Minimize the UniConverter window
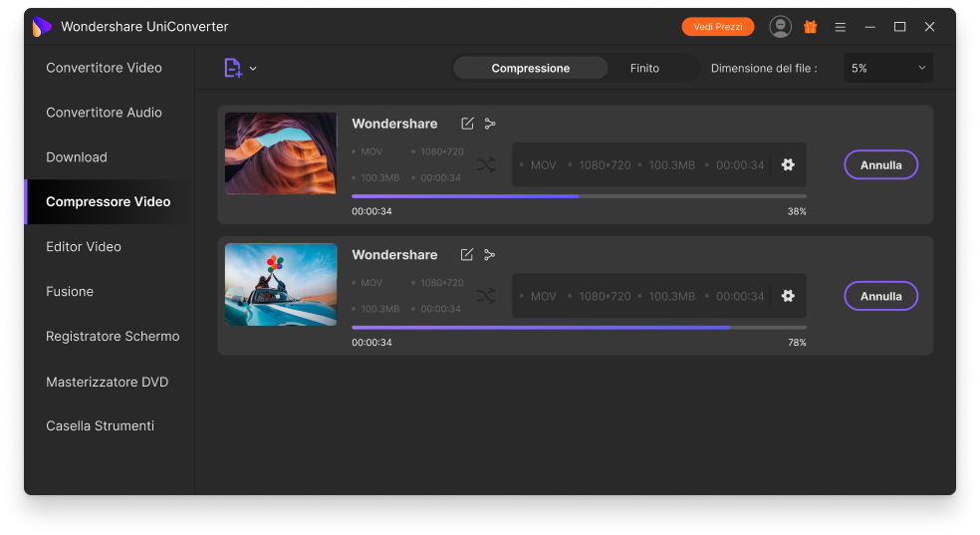Viewport: 980px width, 535px height. coord(870,27)
